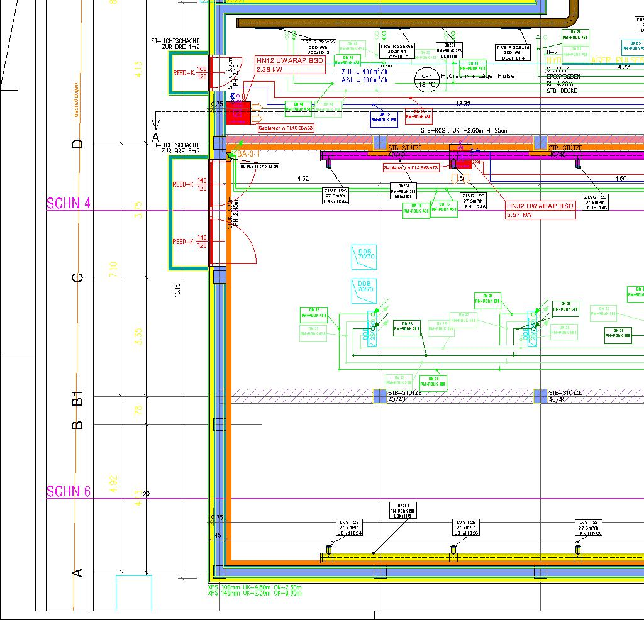Select the ZLVS 125 UBNcID44 tag
Viewport: 644px width, 644px height.
point(335,196)
